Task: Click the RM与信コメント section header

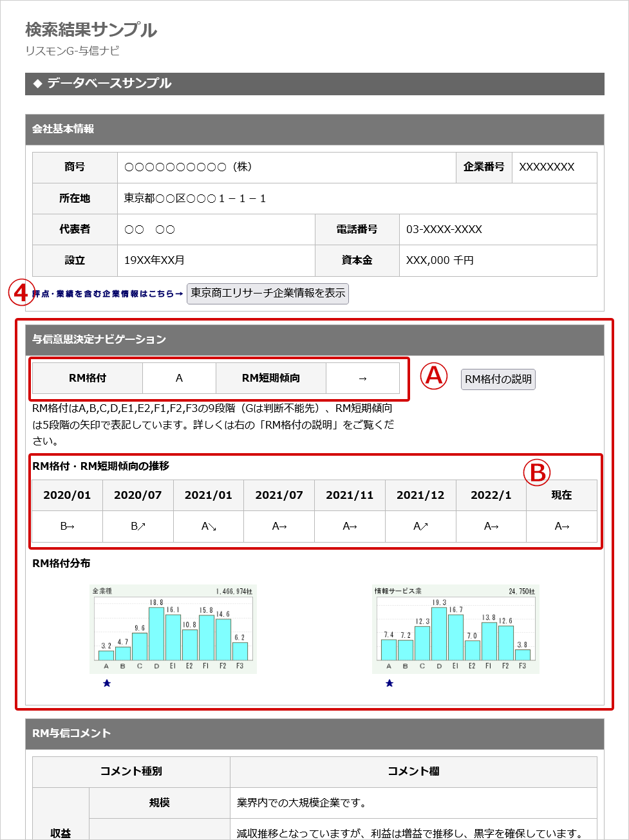Action: pyautogui.click(x=315, y=733)
